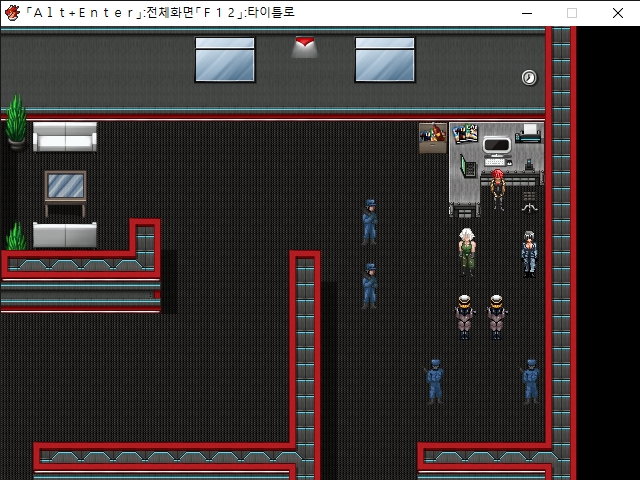Click the left helmeted armored guard
The width and height of the screenshot is (640, 480).
(464, 317)
